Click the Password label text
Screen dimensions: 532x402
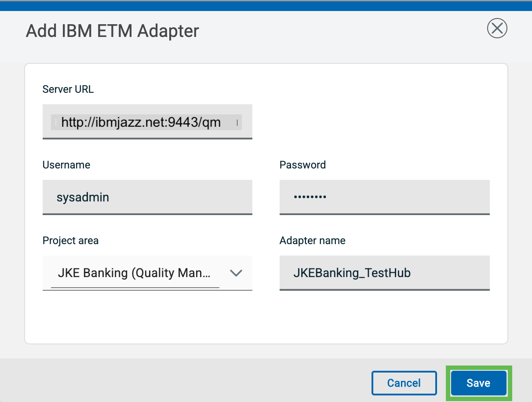tap(302, 165)
